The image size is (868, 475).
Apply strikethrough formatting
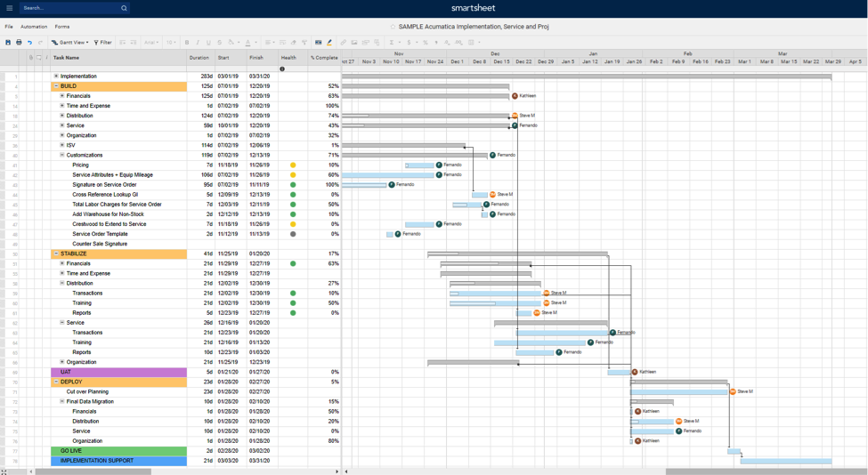(x=220, y=42)
